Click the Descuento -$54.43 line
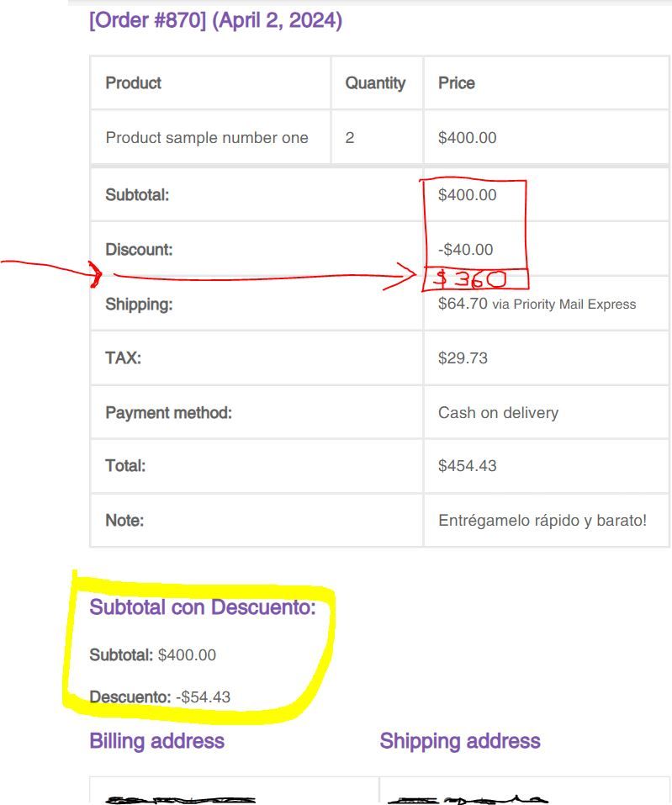Screen dimensions: 672x805 (160, 696)
